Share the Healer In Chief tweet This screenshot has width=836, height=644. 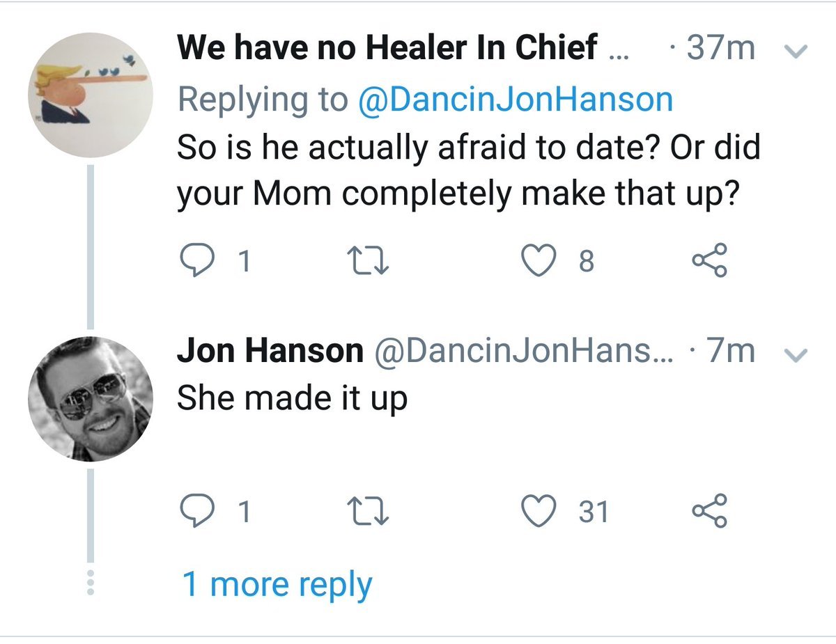coord(709,260)
